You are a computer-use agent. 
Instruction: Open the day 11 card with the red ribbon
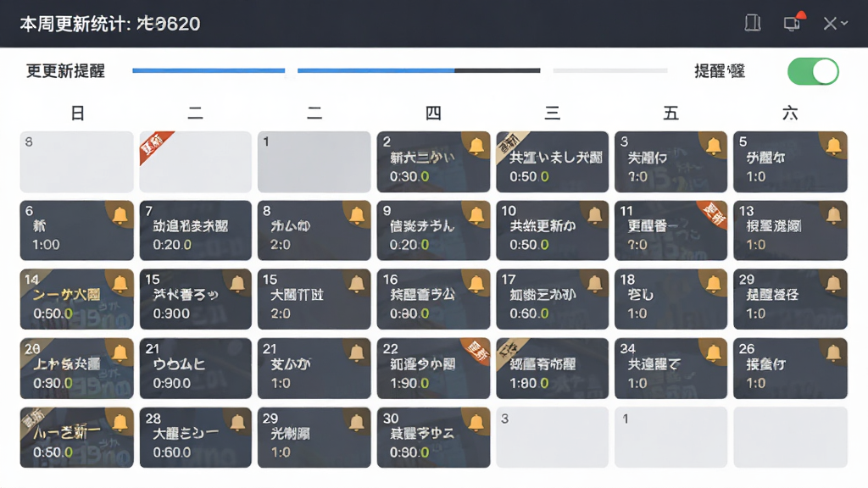[671, 230]
